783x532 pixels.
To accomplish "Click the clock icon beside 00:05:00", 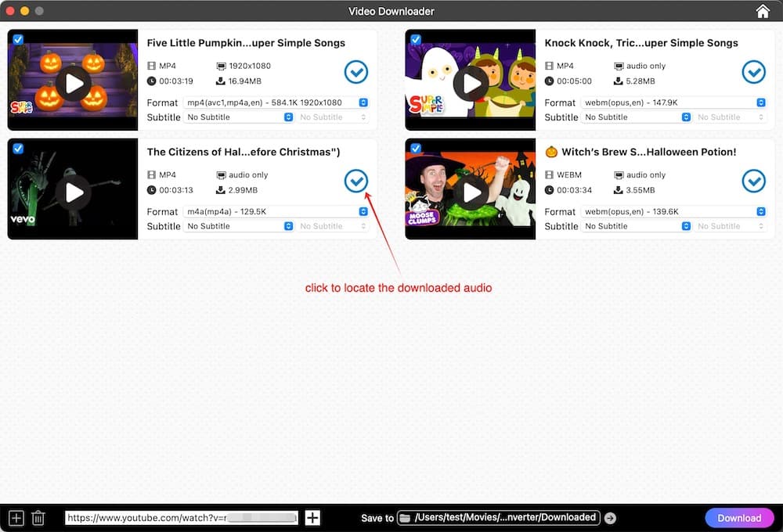I will coord(549,81).
